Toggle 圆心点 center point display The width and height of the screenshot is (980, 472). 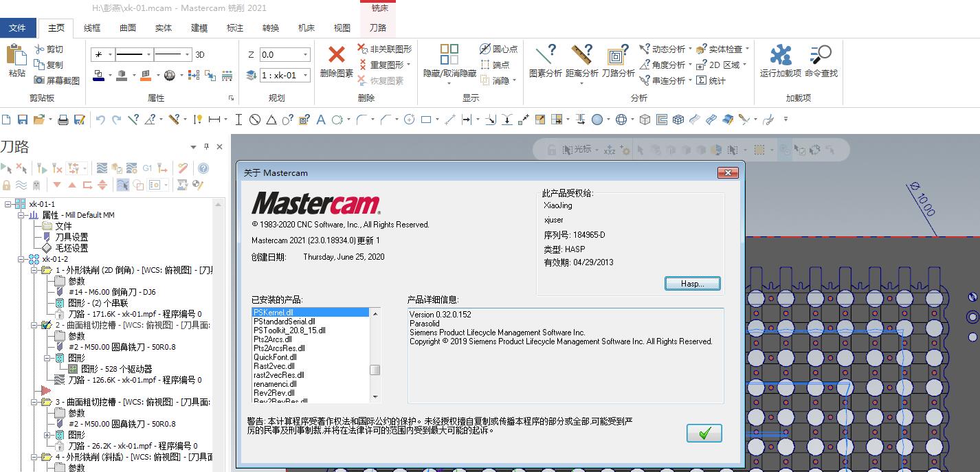[x=498, y=49]
